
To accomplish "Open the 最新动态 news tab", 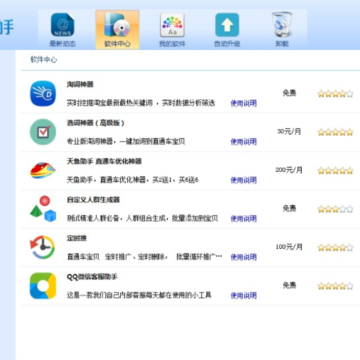I will click(x=62, y=30).
